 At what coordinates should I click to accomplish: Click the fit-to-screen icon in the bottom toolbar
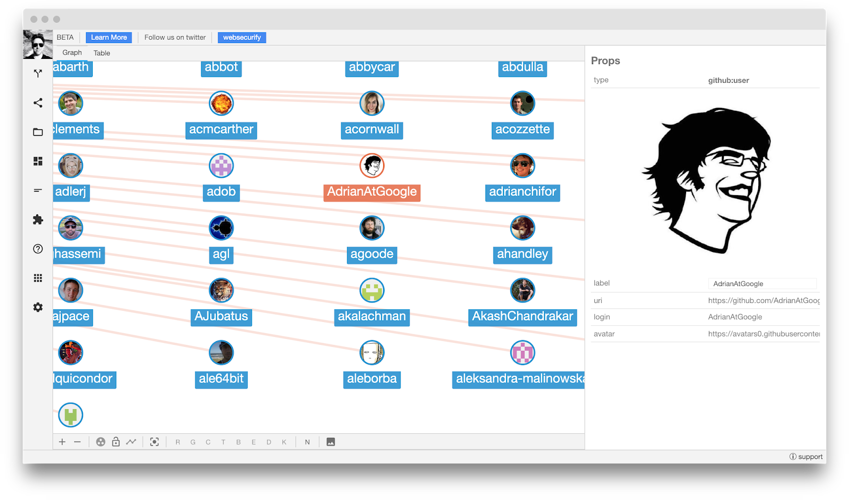pyautogui.click(x=154, y=441)
